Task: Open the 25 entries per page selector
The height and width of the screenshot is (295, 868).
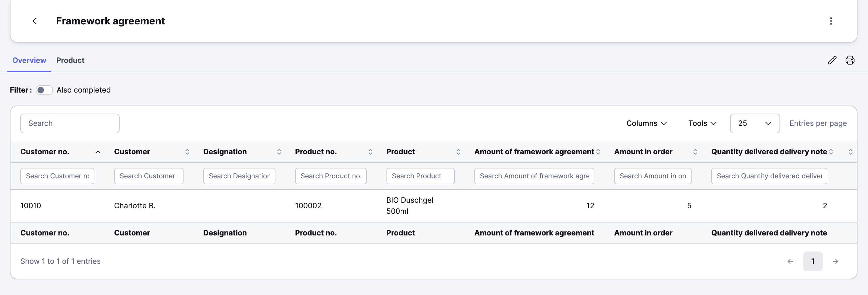Action: coord(755,123)
